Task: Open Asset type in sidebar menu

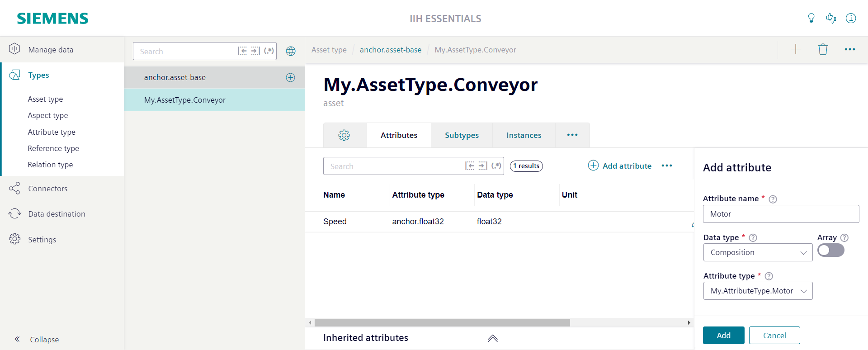Action: coord(45,99)
